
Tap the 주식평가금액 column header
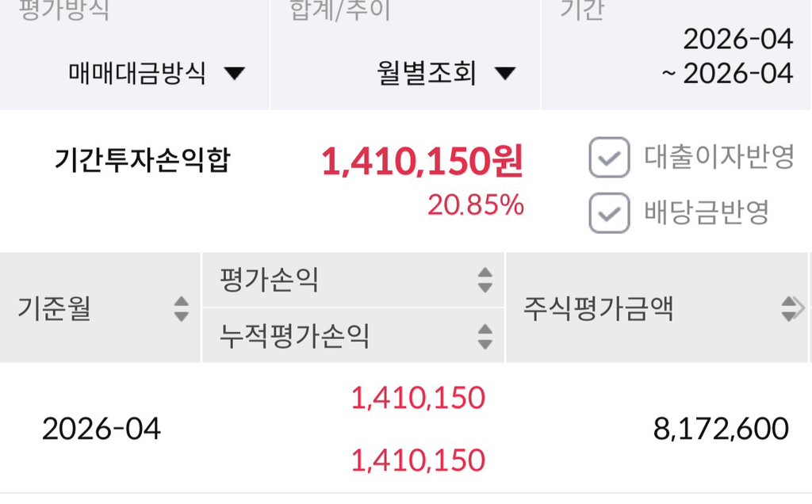click(598, 308)
